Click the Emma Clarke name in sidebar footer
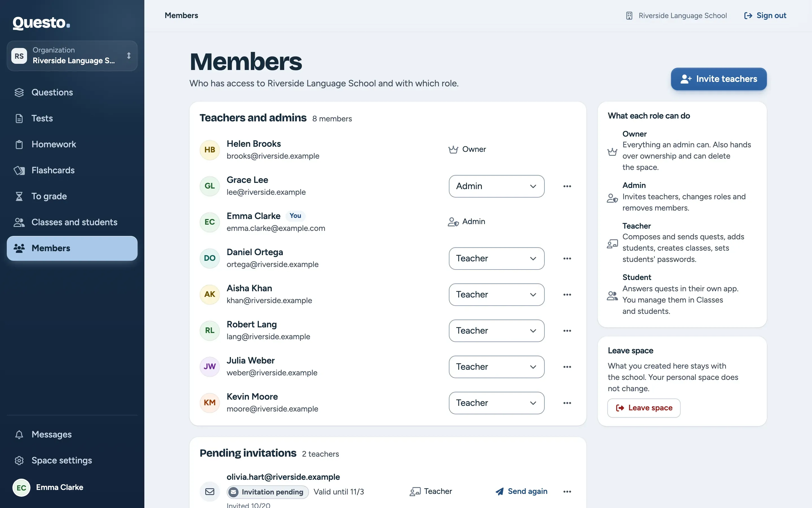This screenshot has width=812, height=508. [x=60, y=487]
